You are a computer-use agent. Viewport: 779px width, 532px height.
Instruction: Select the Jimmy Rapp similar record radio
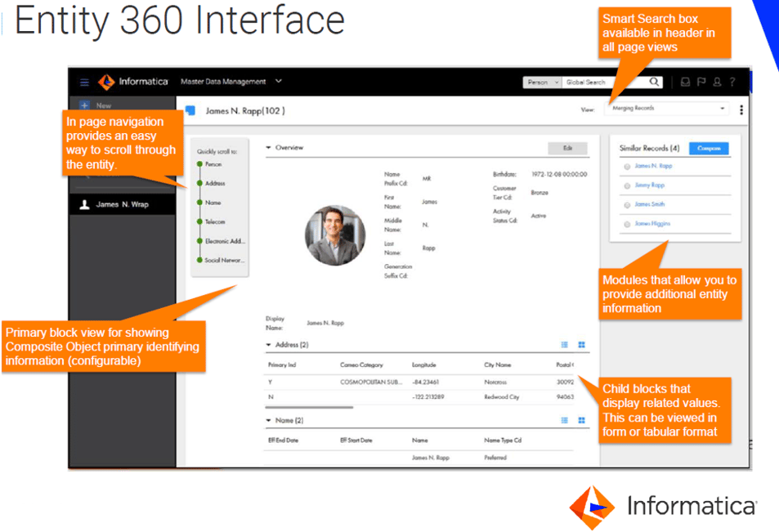627,186
